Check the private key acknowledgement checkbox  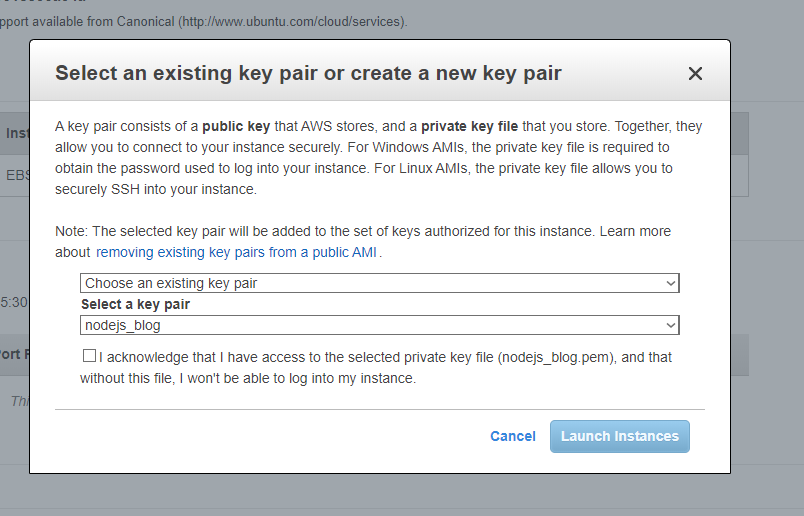click(x=90, y=356)
